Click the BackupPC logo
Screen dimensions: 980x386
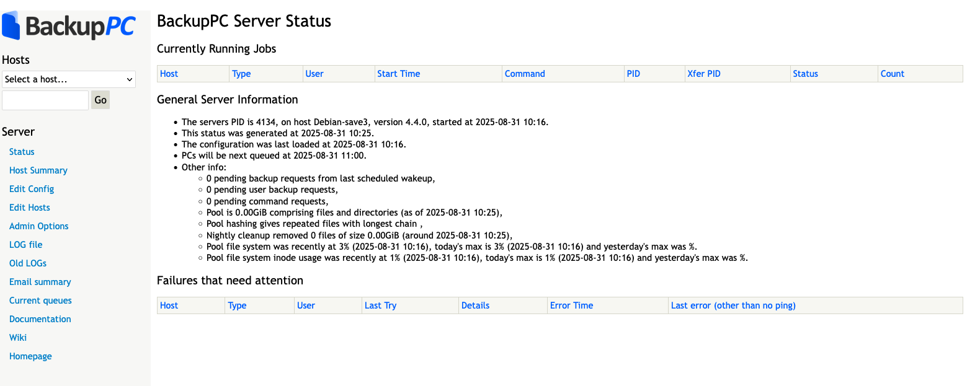click(x=69, y=26)
